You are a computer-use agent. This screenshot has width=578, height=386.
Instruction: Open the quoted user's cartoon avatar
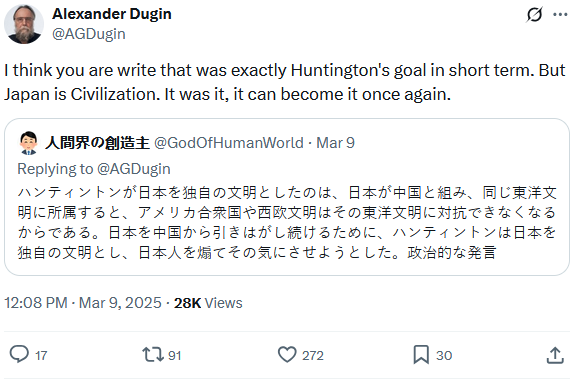pyautogui.click(x=29, y=143)
